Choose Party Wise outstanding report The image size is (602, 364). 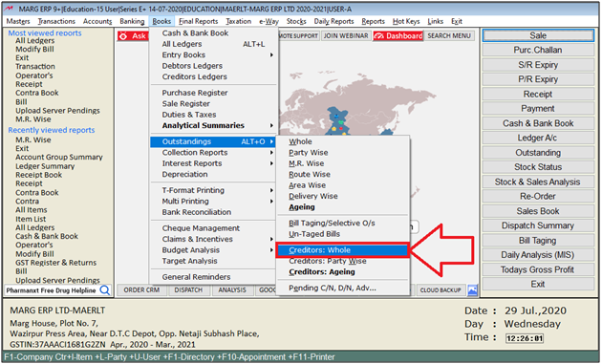(309, 153)
